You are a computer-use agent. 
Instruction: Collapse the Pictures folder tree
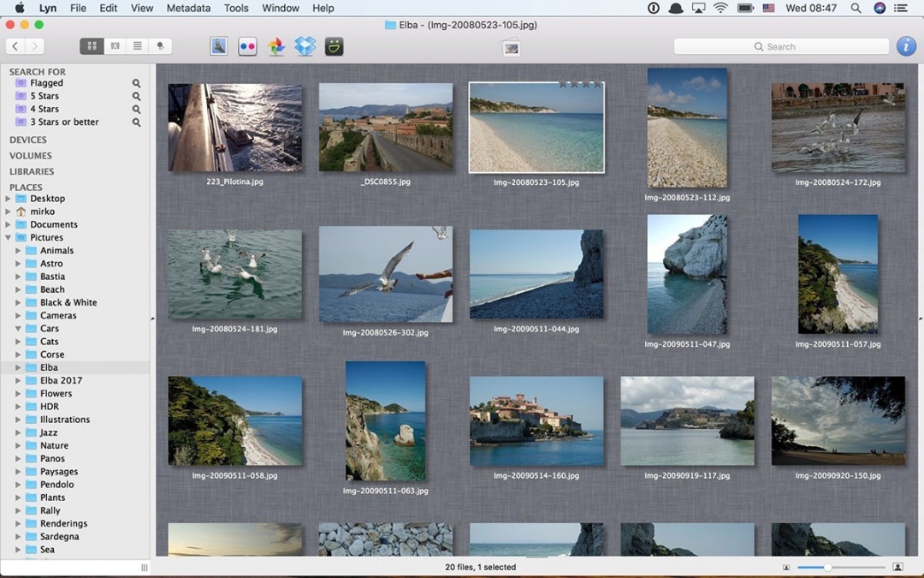[9, 237]
